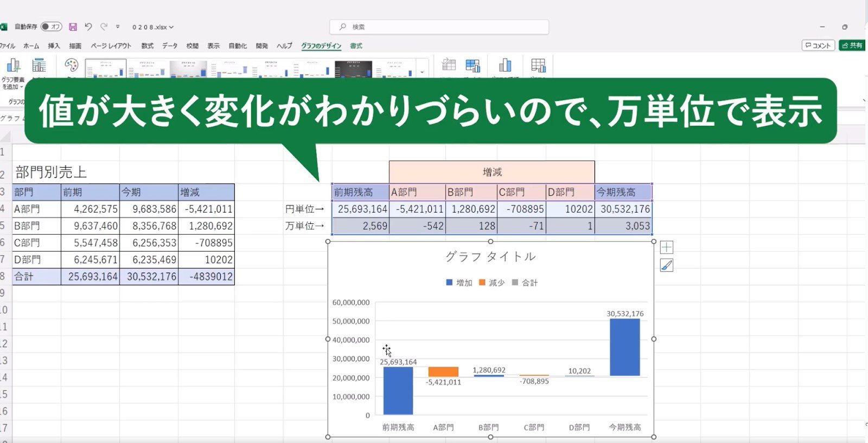Select the -4839012 total difference cell

pos(207,277)
